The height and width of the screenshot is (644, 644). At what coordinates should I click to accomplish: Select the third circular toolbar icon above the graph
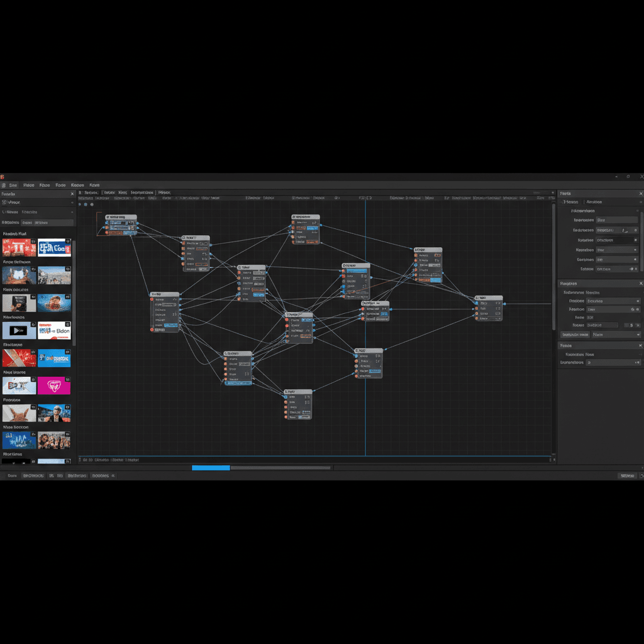[x=92, y=203]
